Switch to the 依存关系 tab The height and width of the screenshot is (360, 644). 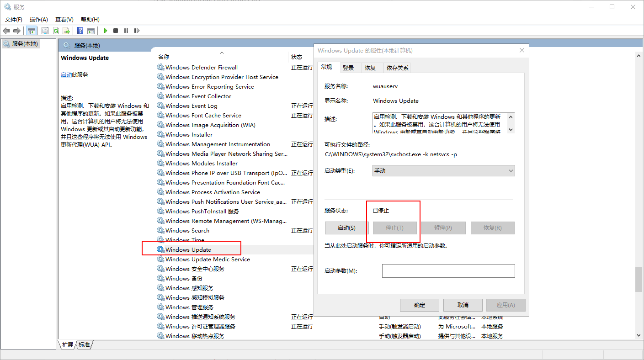tap(398, 68)
